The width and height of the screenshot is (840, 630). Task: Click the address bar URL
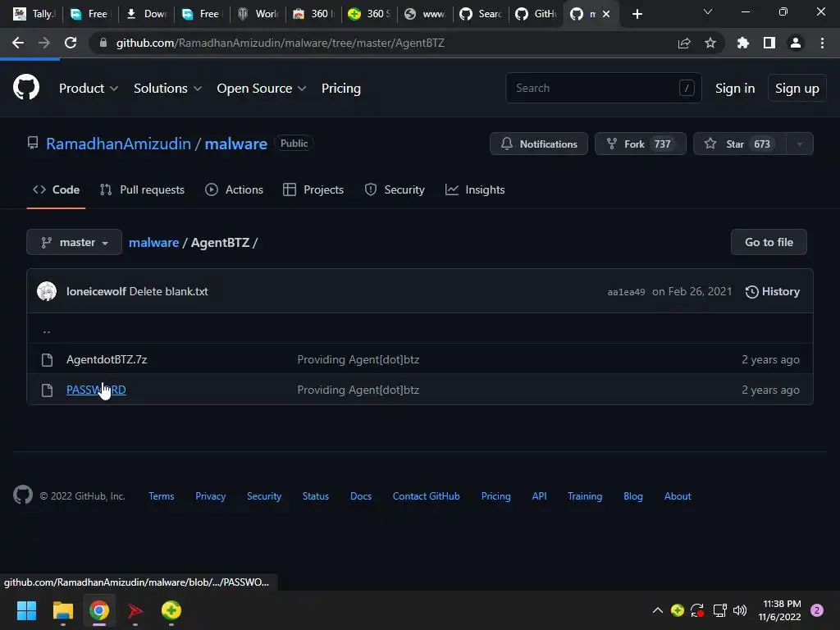281,43
